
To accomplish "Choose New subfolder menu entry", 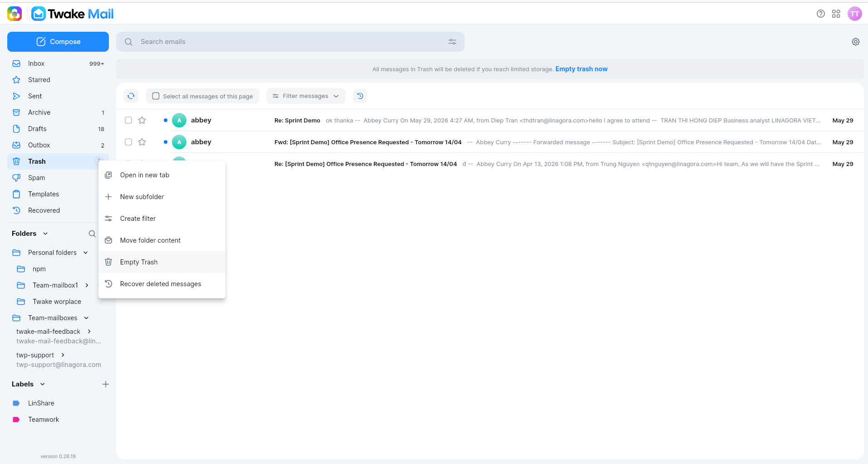I will pyautogui.click(x=162, y=197).
